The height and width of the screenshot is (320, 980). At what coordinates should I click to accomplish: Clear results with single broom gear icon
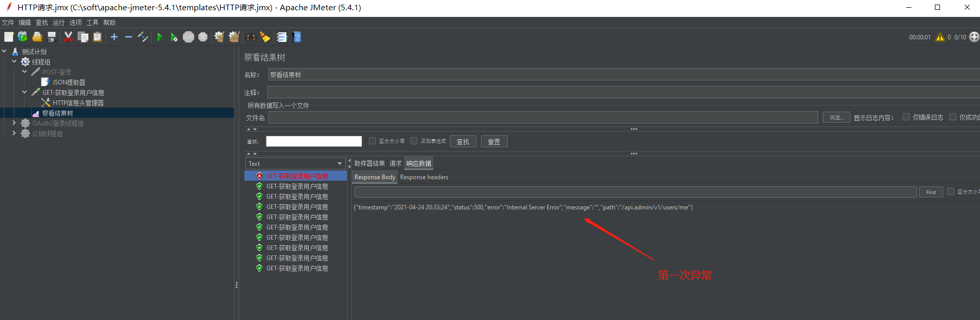pos(219,37)
